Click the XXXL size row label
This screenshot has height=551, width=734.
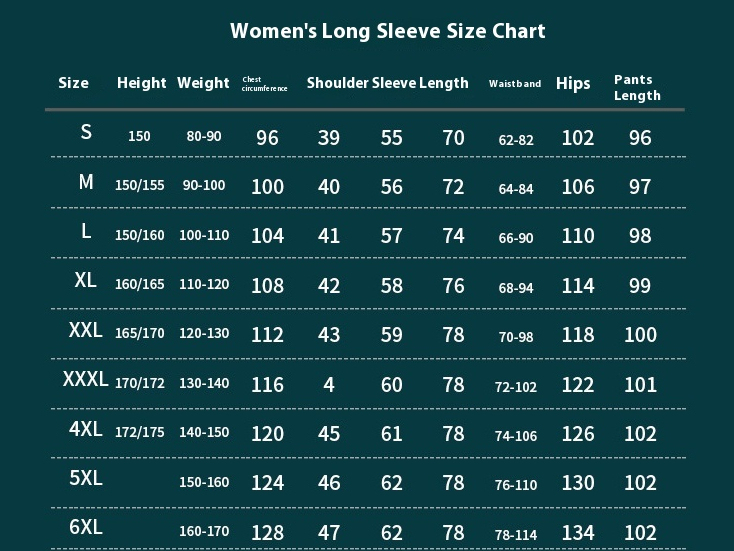(x=85, y=380)
